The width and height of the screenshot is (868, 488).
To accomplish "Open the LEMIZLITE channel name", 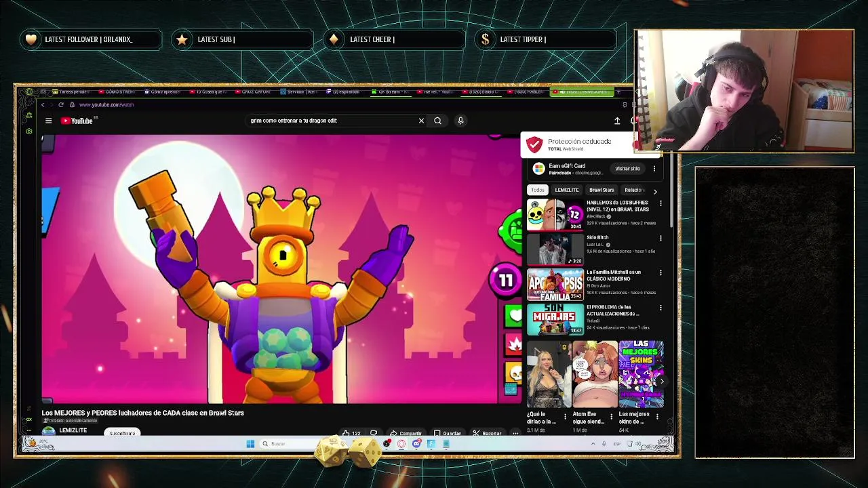I will (x=73, y=430).
